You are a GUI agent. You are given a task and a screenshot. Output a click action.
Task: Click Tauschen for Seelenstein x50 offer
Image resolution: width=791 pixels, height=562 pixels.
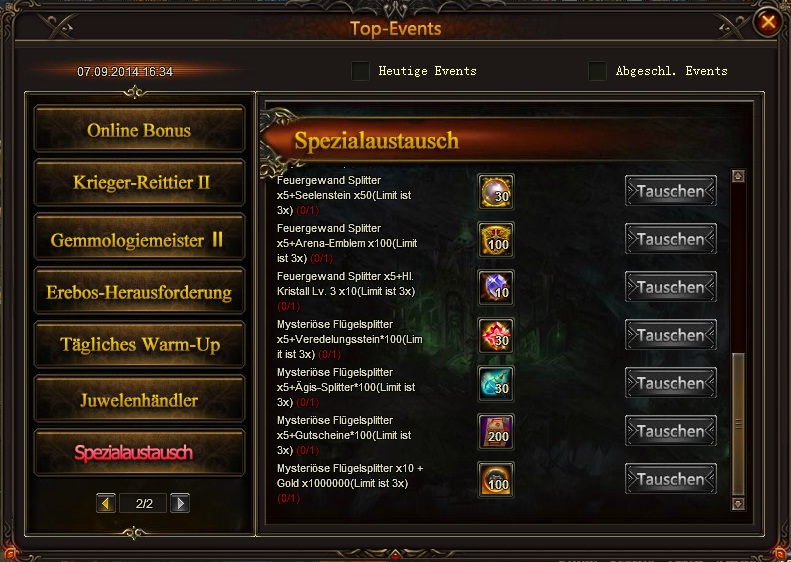coord(670,191)
